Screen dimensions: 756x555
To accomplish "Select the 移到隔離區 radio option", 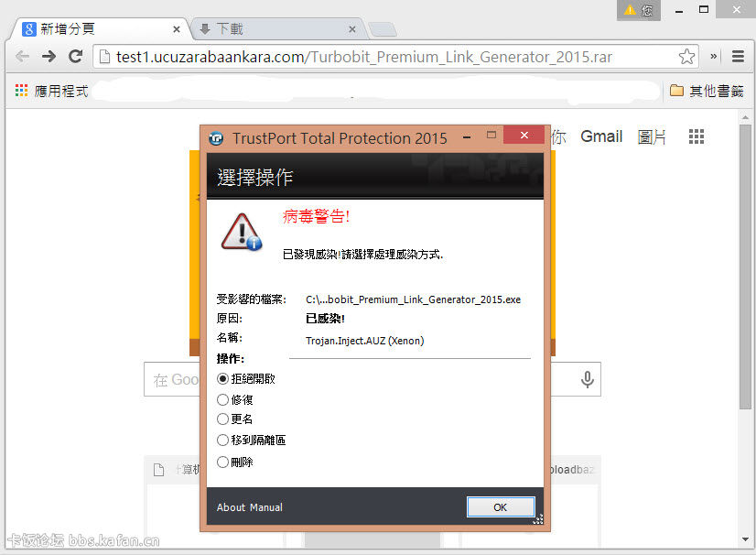I will click(251, 441).
